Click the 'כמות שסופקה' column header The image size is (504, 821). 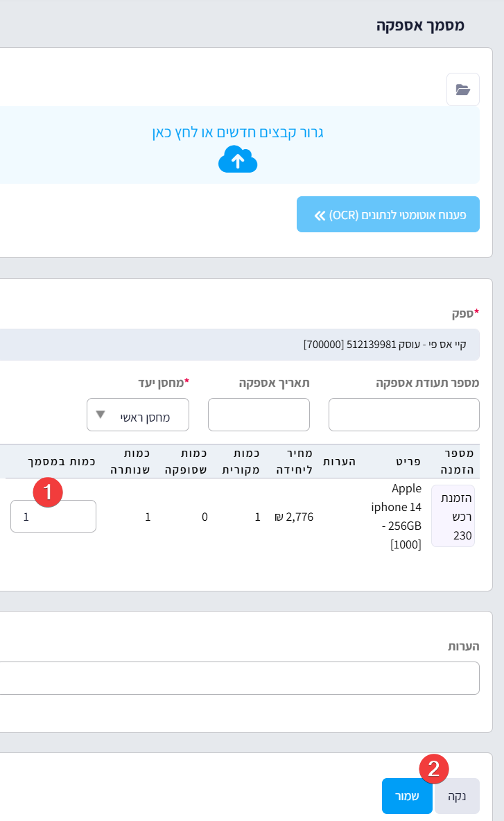tap(185, 461)
